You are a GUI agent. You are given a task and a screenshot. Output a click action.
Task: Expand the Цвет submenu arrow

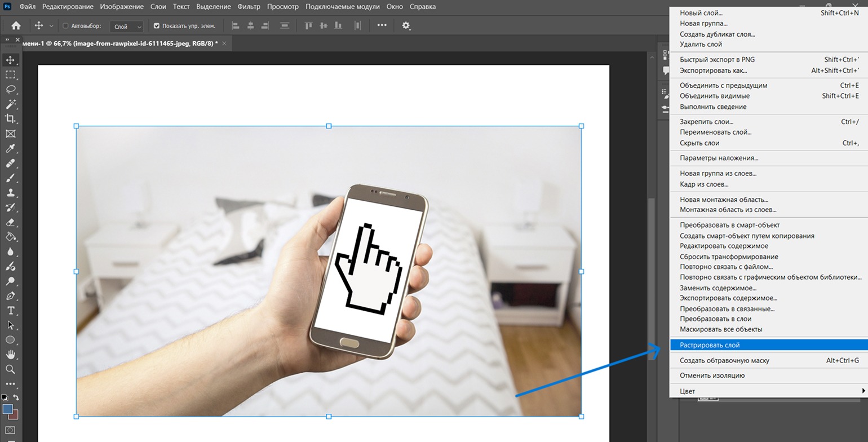[863, 391]
